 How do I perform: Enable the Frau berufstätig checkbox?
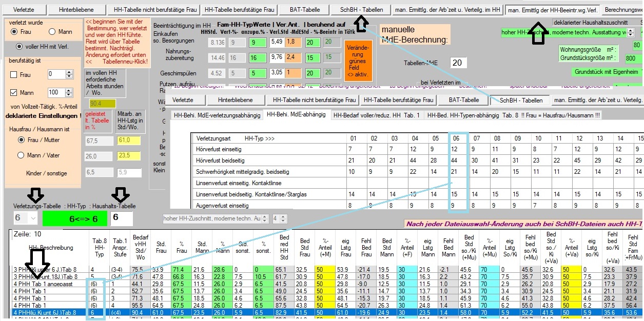[x=14, y=75]
